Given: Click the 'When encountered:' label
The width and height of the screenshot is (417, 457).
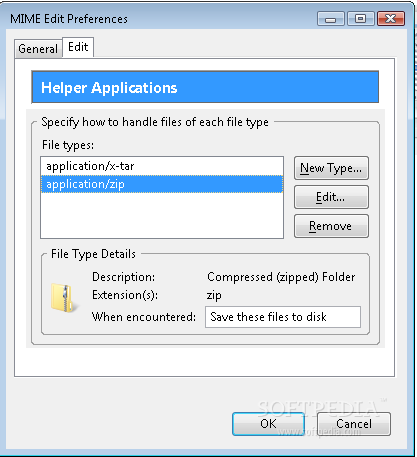Looking at the screenshot, I should pyautogui.click(x=144, y=317).
